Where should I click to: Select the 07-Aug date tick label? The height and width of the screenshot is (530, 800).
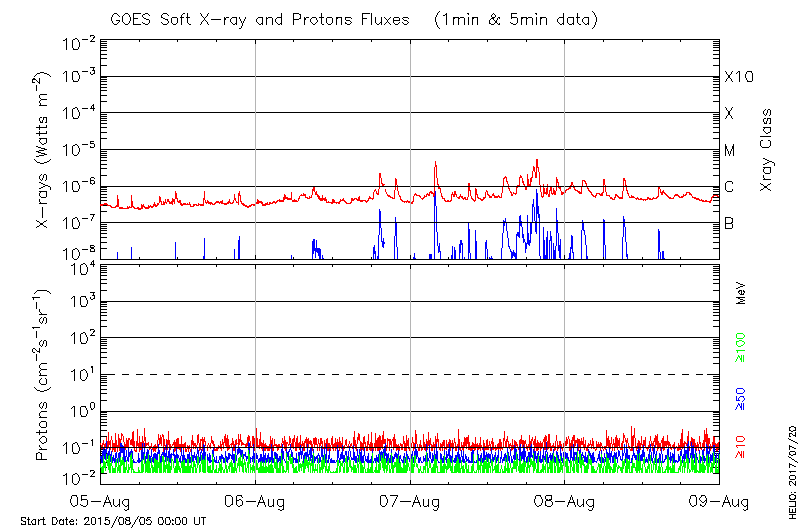[410, 501]
